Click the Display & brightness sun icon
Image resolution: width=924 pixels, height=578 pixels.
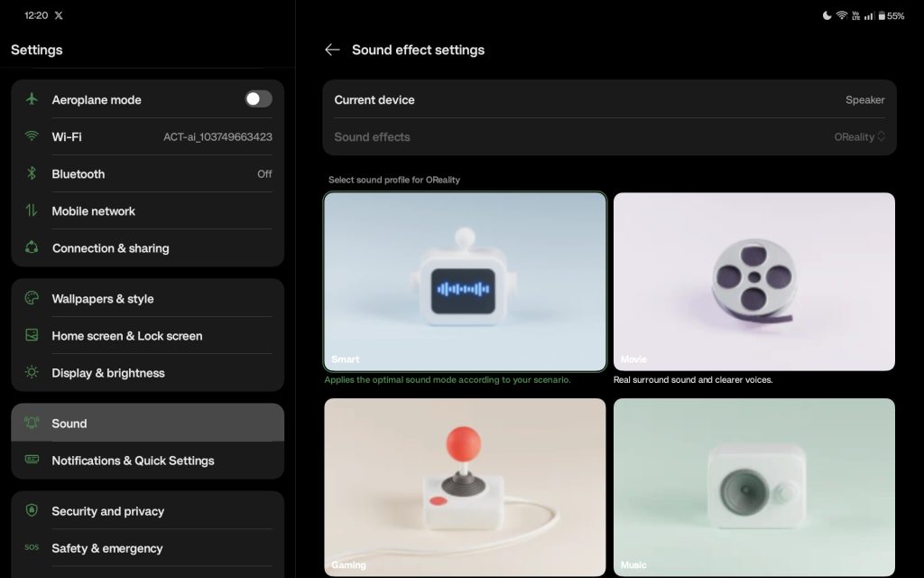tap(32, 372)
